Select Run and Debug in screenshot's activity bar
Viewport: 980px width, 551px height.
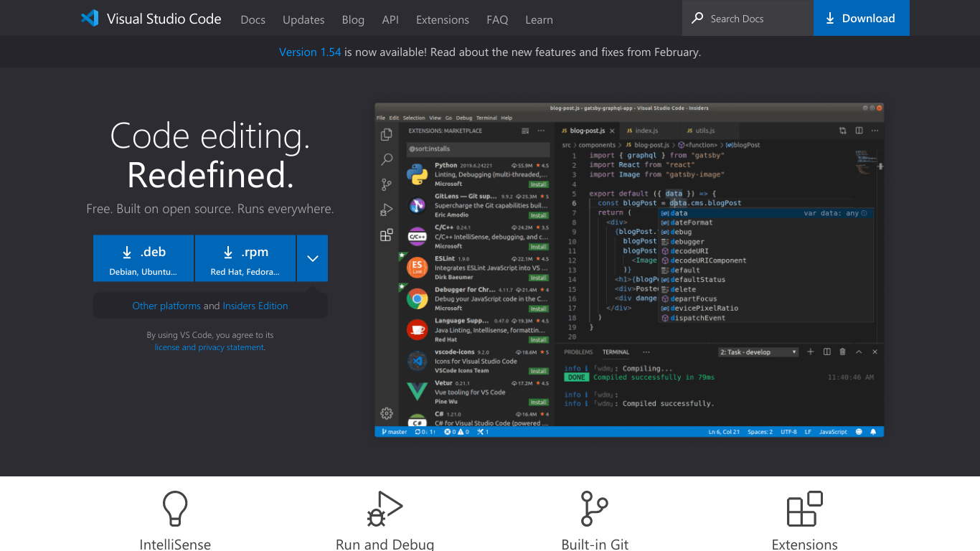click(387, 209)
